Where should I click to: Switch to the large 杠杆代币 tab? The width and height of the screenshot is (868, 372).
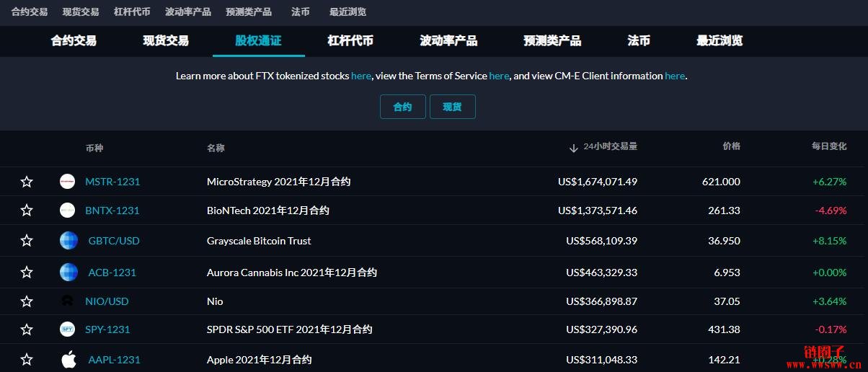350,41
